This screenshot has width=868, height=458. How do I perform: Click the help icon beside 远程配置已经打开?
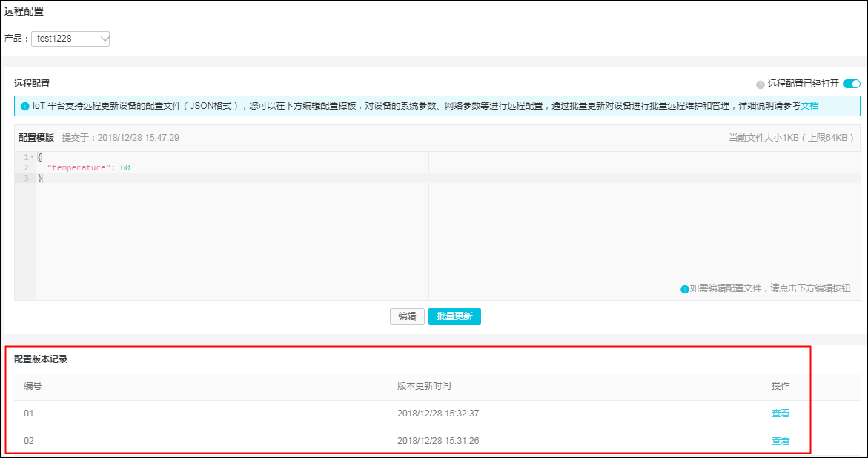pyautogui.click(x=760, y=84)
